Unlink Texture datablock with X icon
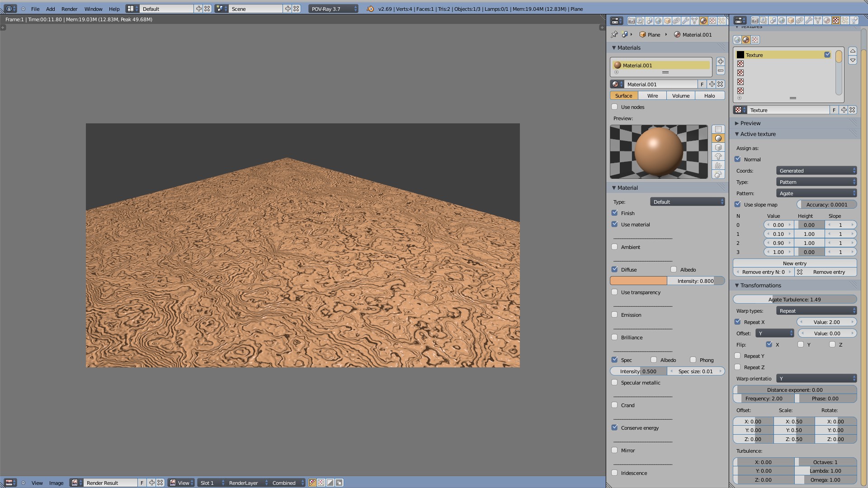The width and height of the screenshot is (868, 488). click(x=852, y=110)
